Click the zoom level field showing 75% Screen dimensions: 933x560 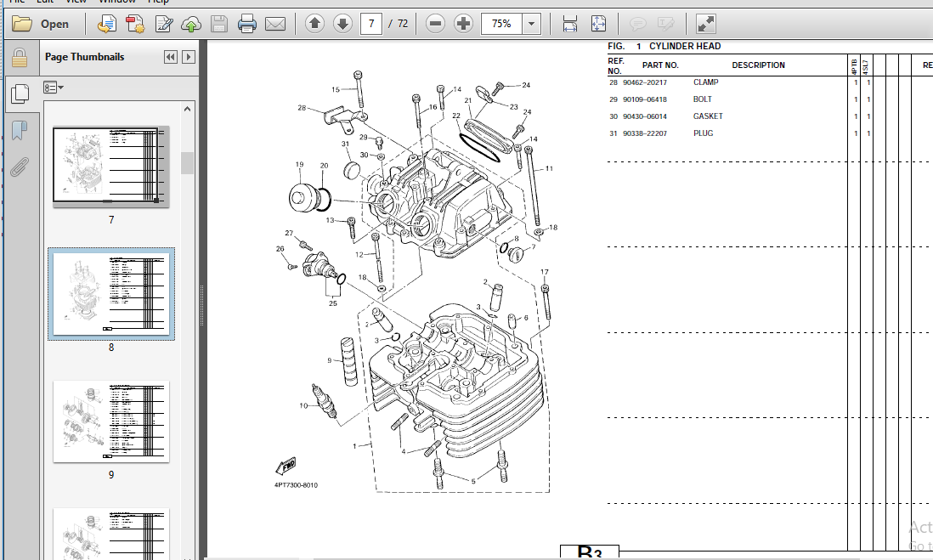[x=501, y=24]
